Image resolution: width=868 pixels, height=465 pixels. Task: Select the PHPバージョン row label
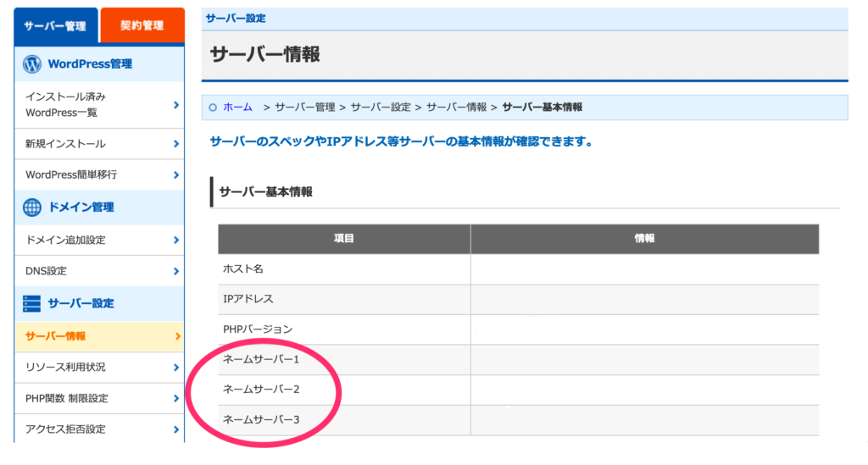(x=258, y=329)
